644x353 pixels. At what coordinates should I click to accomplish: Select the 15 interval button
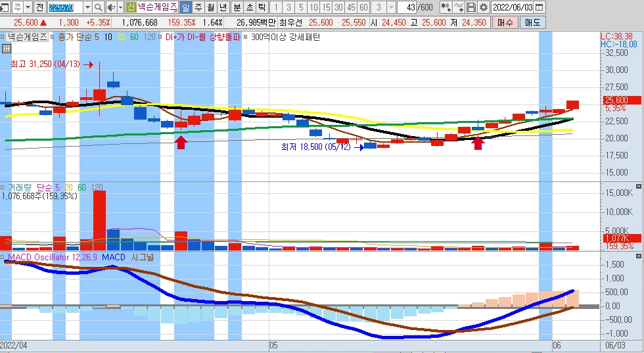click(x=326, y=7)
